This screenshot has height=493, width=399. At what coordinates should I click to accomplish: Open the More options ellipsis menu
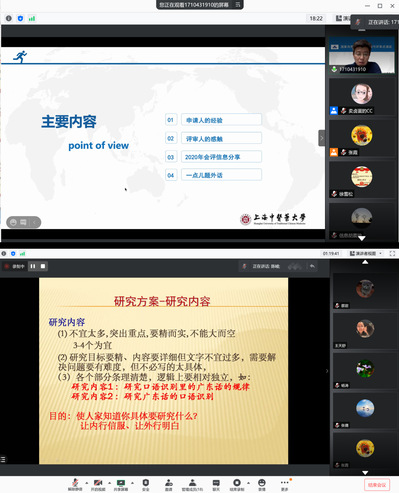[284, 484]
